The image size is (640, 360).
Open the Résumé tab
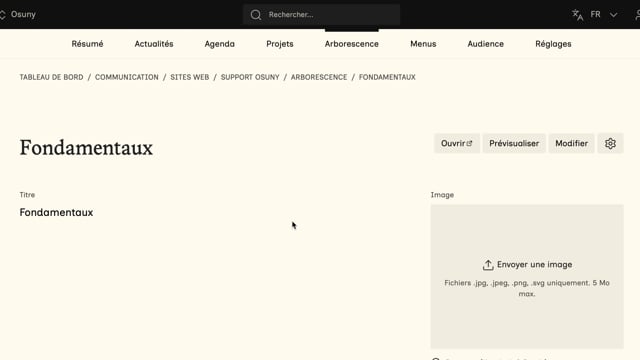87,44
